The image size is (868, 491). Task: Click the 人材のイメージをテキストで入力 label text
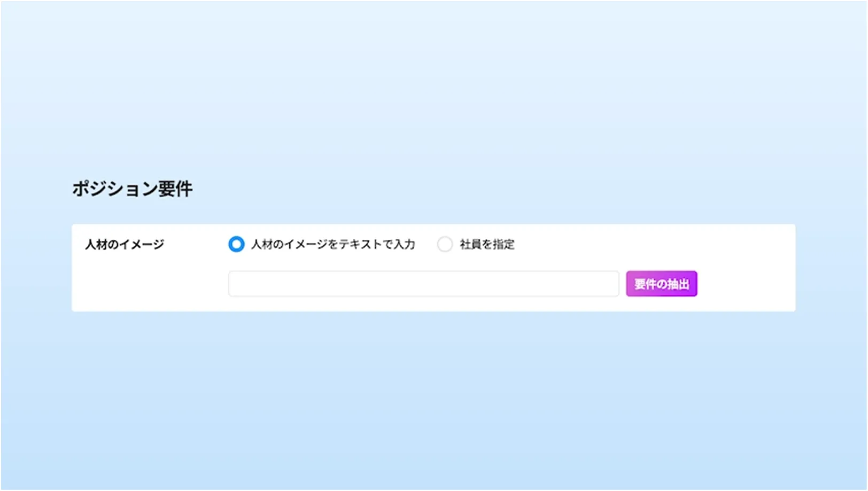pyautogui.click(x=333, y=244)
